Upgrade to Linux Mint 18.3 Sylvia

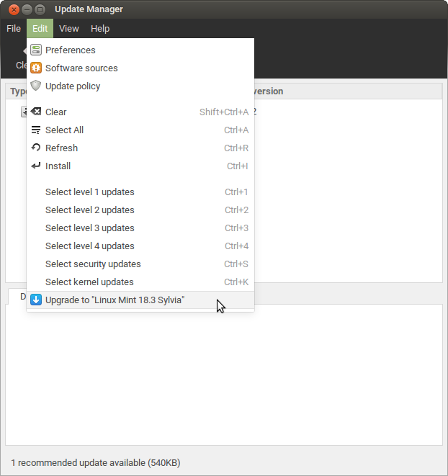[x=140, y=300]
